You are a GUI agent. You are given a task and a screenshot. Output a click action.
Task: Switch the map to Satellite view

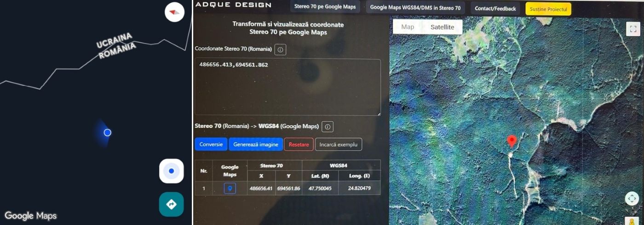coord(442,27)
